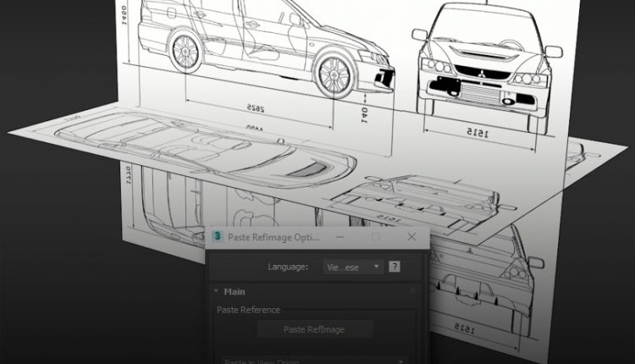This screenshot has width=635, height=364.
Task: Click the Paste Reference group label
Action: (x=248, y=310)
